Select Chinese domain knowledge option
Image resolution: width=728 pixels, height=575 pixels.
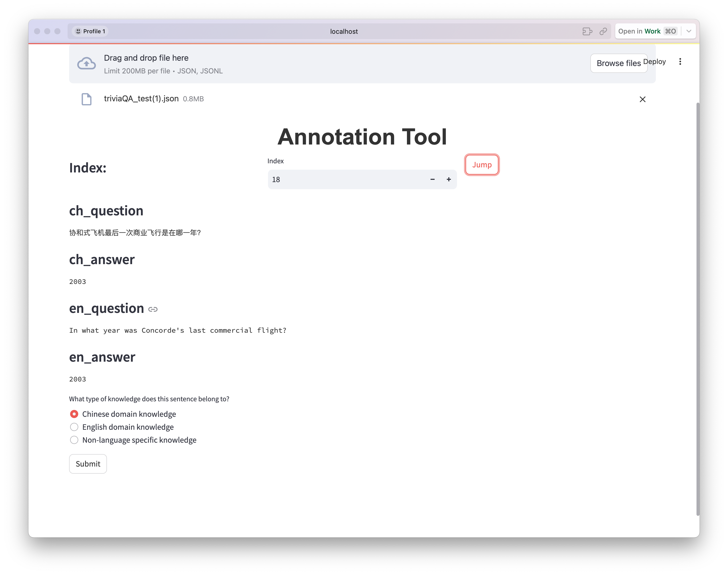[x=74, y=414]
